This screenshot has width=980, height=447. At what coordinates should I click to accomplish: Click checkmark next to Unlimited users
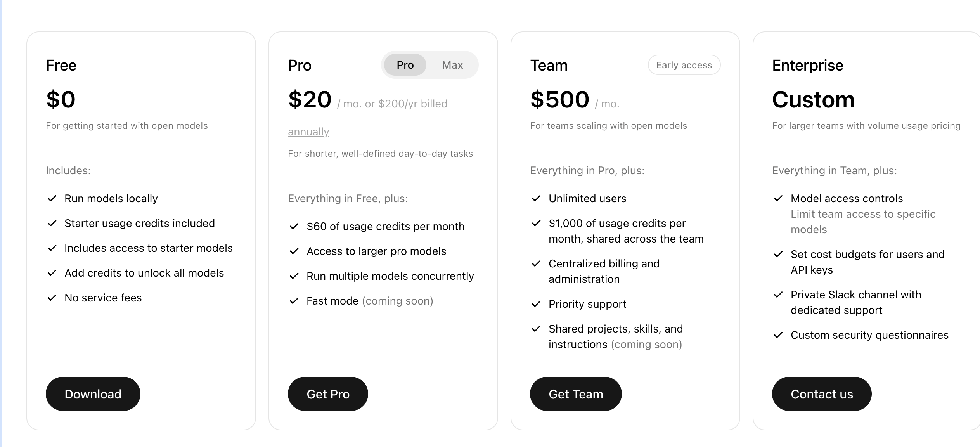(536, 199)
